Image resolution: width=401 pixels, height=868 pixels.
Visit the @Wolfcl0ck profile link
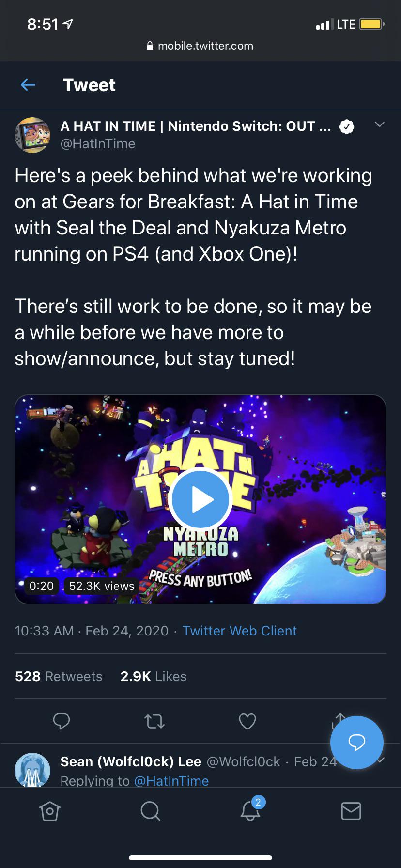(x=242, y=761)
